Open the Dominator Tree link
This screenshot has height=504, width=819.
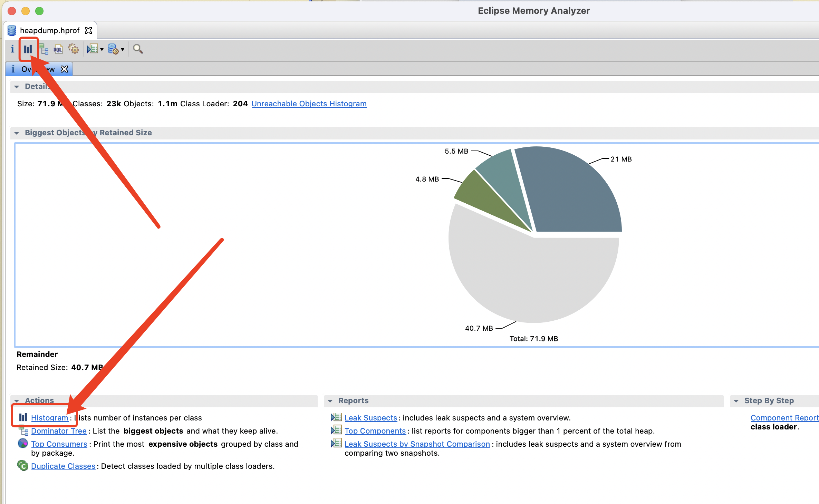click(59, 431)
